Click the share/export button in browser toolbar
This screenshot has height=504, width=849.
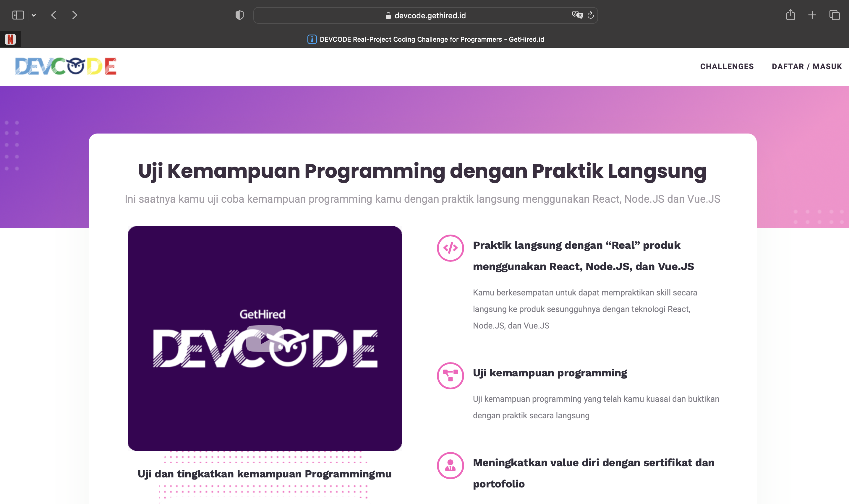(x=791, y=15)
